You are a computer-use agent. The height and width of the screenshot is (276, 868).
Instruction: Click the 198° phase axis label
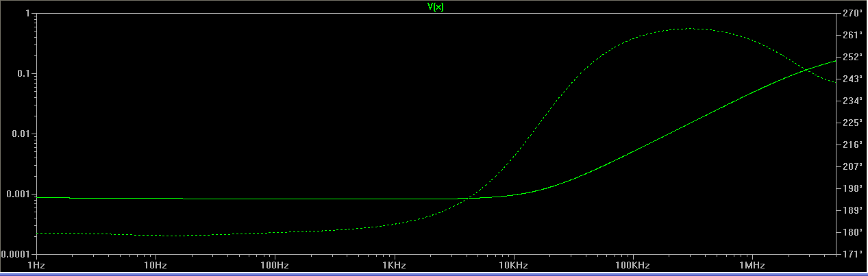[x=852, y=188]
